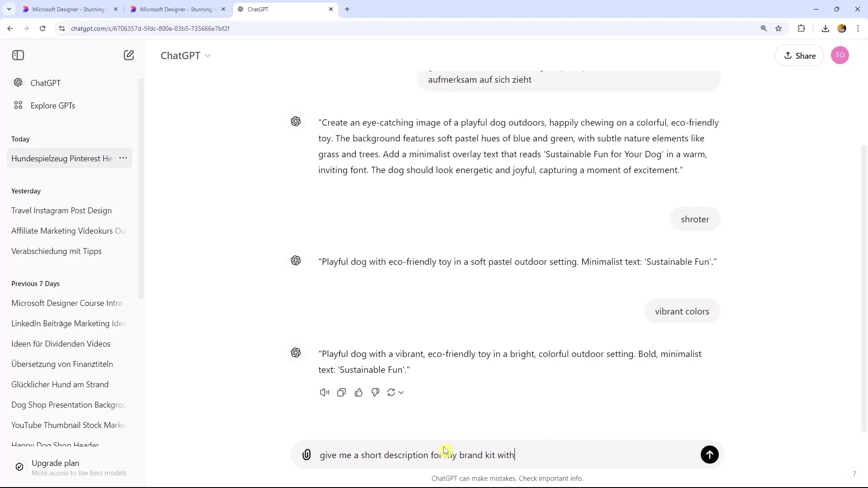Click the new chat compose icon
Viewport: 868px width, 488px height.
click(x=128, y=55)
